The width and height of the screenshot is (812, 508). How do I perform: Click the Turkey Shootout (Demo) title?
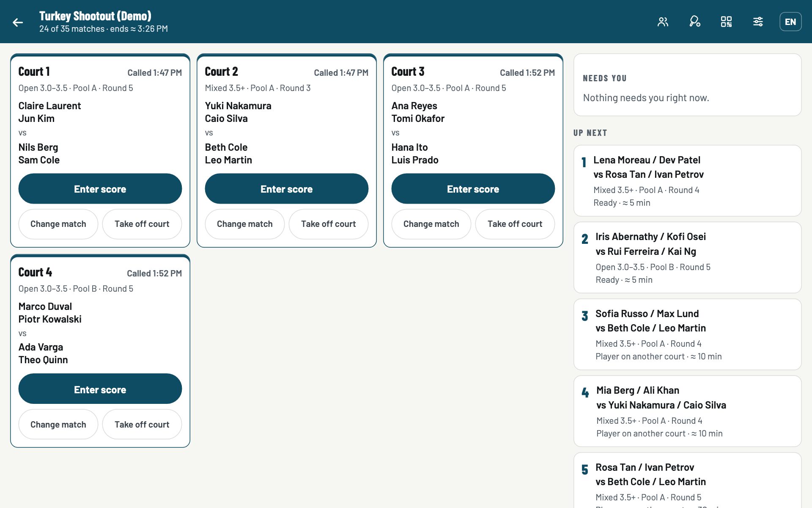point(95,16)
